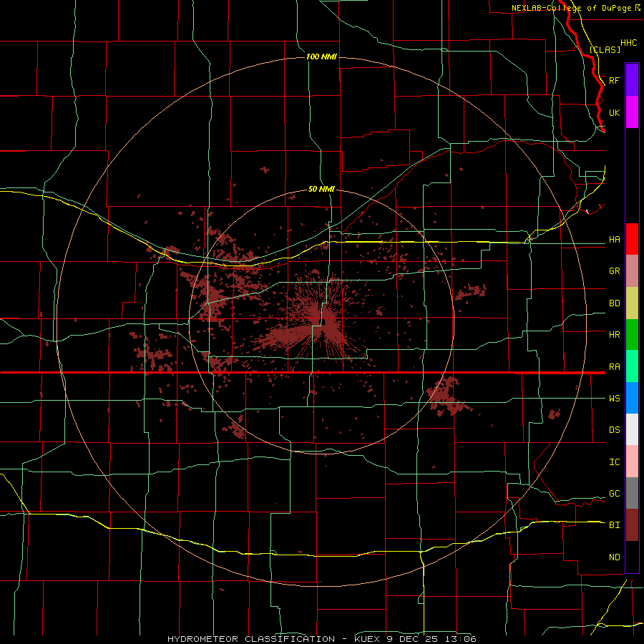Click the HA legend label

pos(614,239)
